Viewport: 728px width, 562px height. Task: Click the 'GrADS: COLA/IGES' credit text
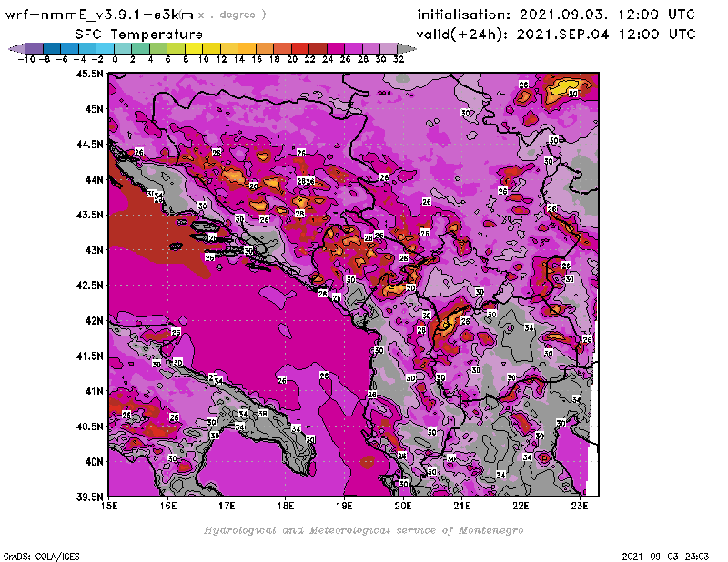[x=41, y=557]
